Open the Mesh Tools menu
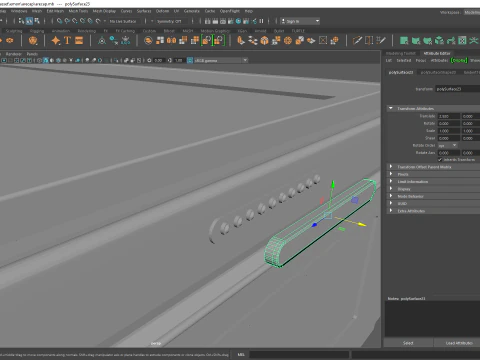The width and height of the screenshot is (480, 360). click(x=78, y=11)
